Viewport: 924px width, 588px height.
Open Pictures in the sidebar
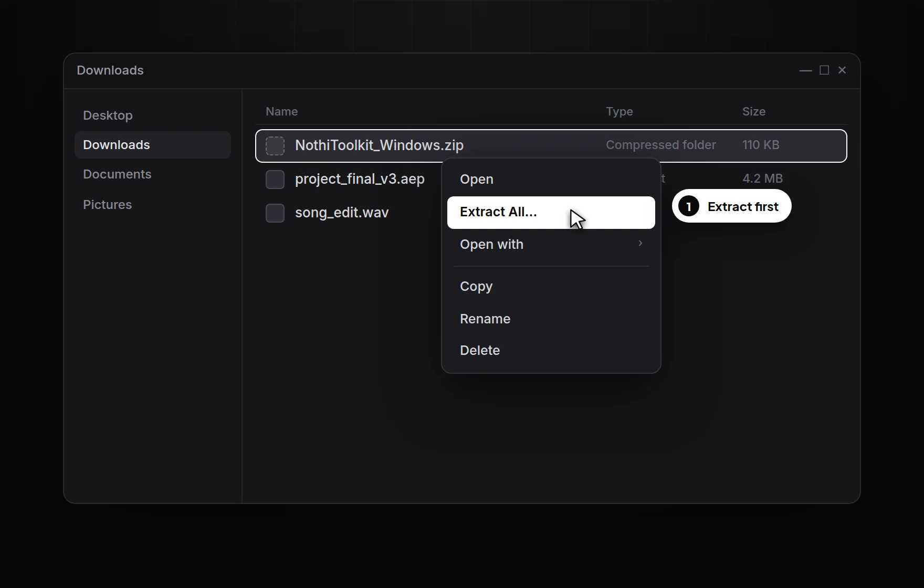[153, 204]
